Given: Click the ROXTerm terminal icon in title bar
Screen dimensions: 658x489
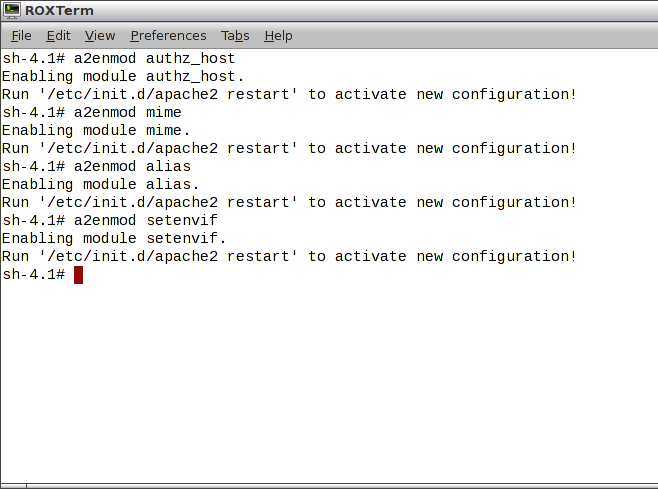Looking at the screenshot, I should pos(12,11).
